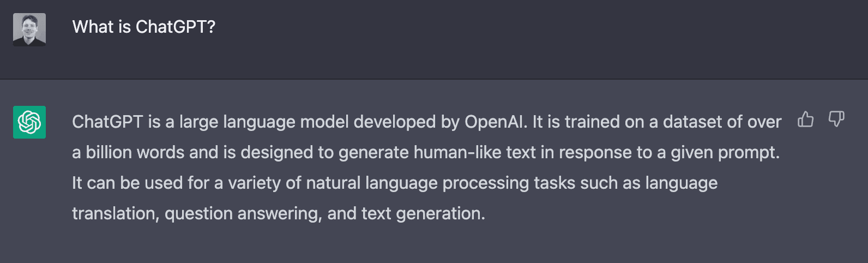Click the green ChatGPT logo avatar
The width and height of the screenshot is (868, 263).
click(29, 122)
